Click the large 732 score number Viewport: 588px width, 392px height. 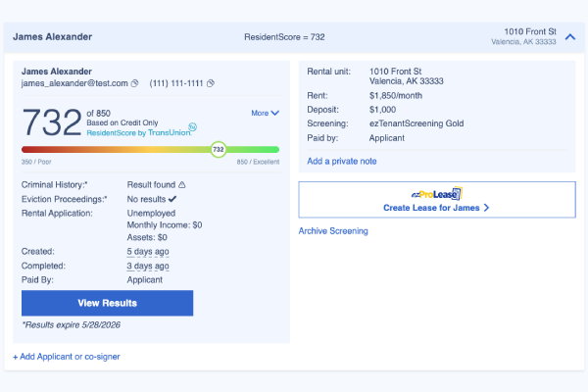52,122
